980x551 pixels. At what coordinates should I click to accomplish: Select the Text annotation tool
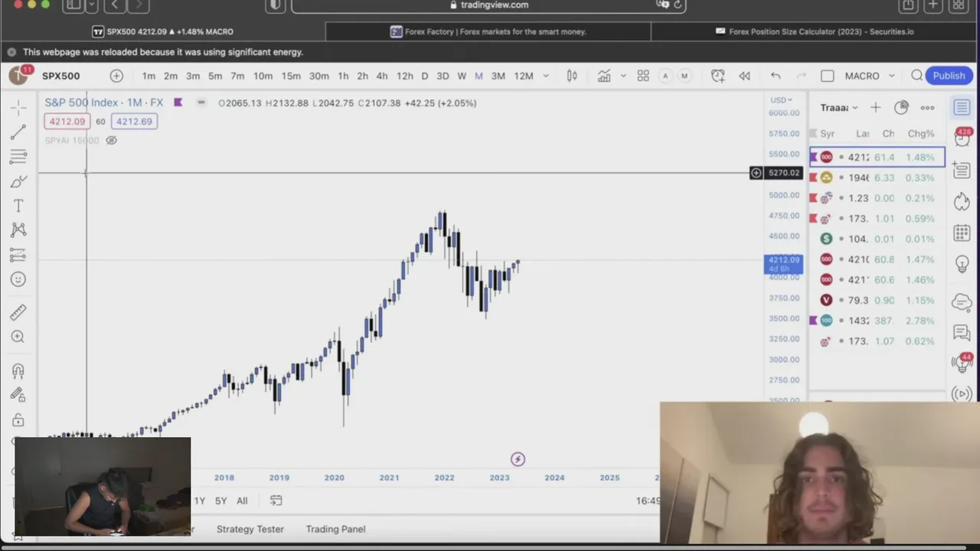[18, 206]
